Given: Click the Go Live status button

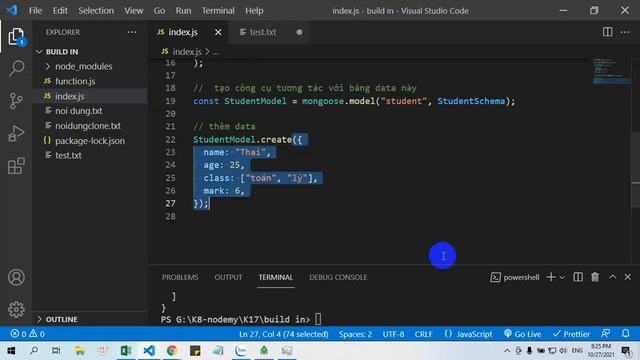Looking at the screenshot, I should tap(522, 334).
